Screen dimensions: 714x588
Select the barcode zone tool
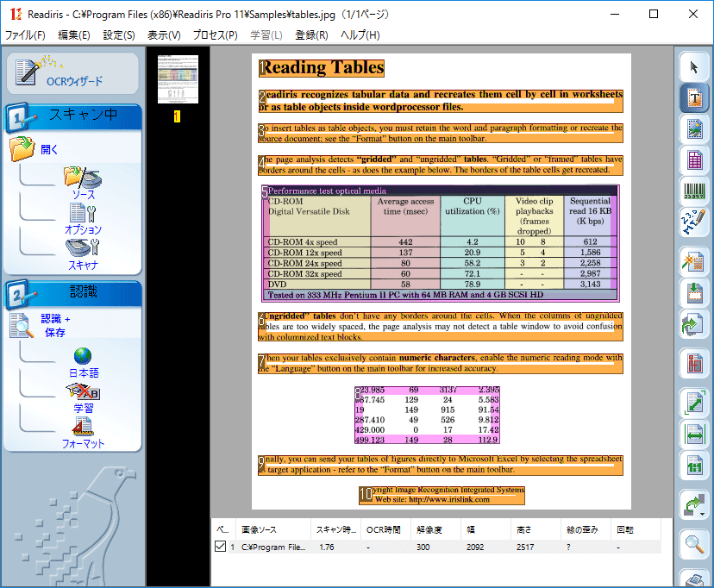694,191
